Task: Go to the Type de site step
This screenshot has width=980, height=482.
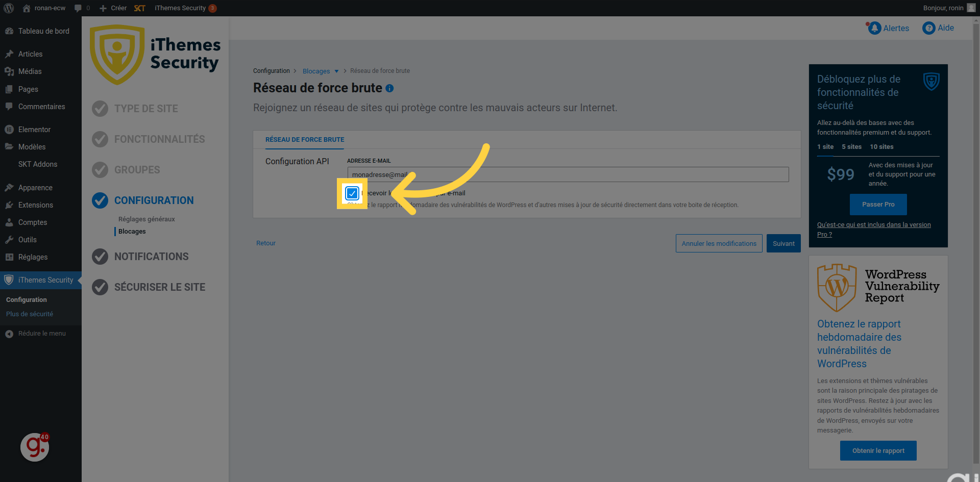Action: click(x=136, y=109)
